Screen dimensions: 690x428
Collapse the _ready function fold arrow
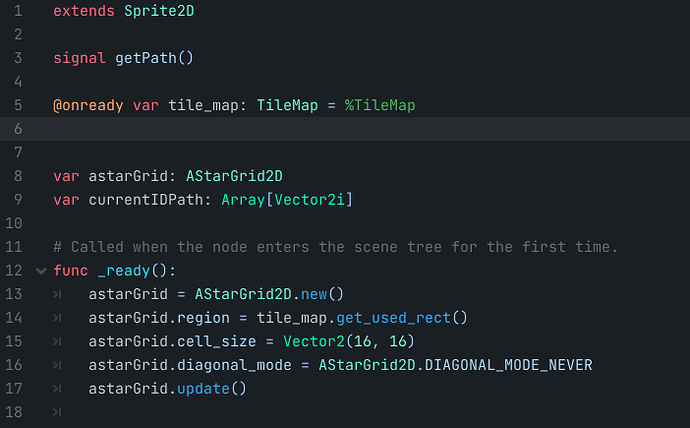point(41,270)
